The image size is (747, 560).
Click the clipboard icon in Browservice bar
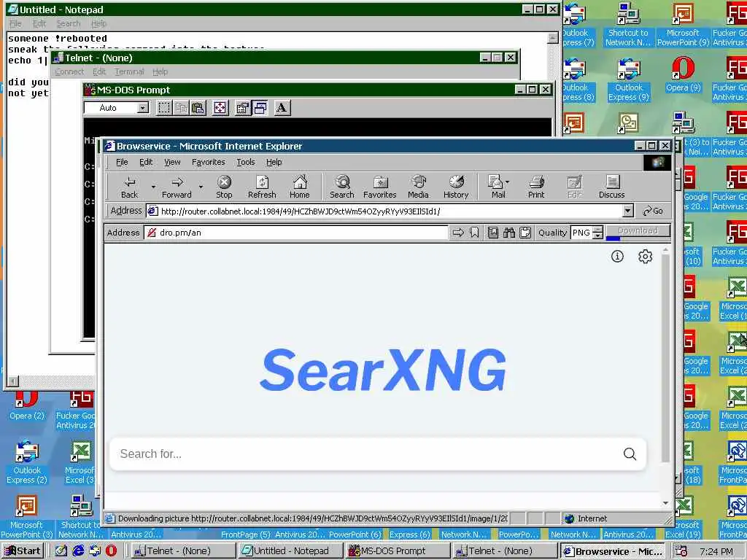click(x=525, y=233)
